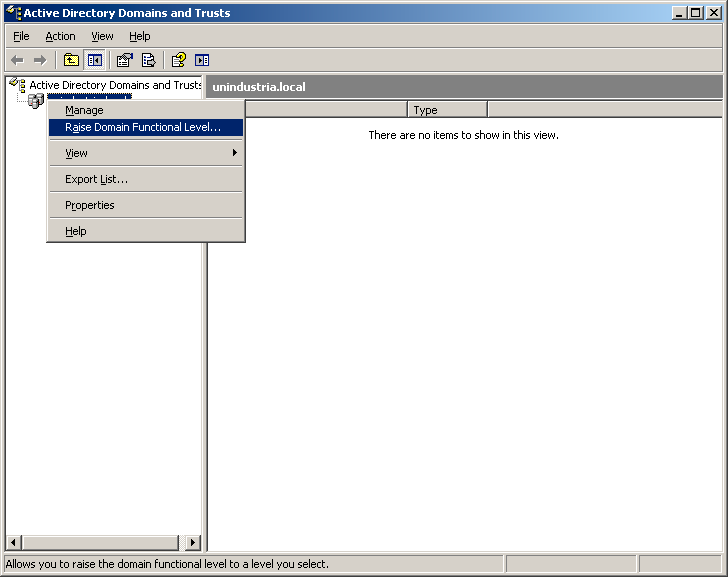Click 'There are no items to show' text
Viewport: 728px width, 577px height.
463,135
